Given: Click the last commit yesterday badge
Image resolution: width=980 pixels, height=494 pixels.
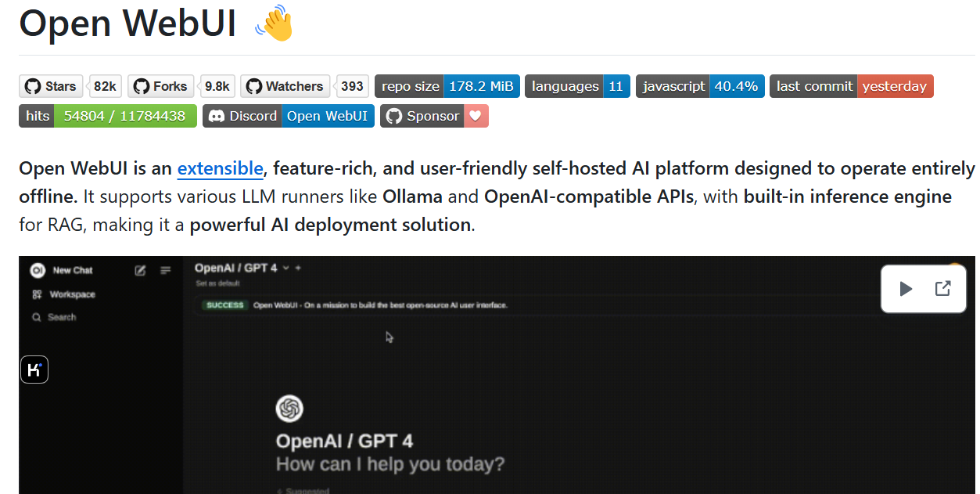Looking at the screenshot, I should click(852, 86).
